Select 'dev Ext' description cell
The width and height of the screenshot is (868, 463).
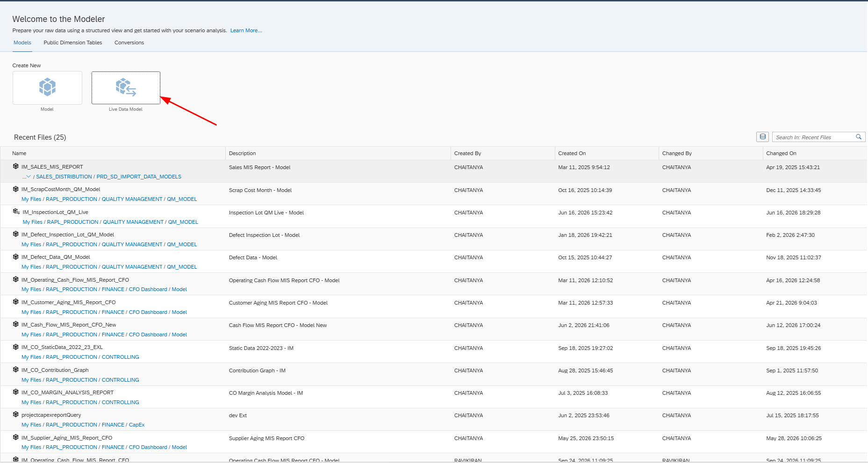[237, 415]
